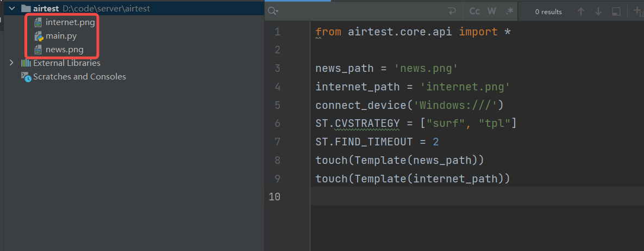644x251 pixels.
Task: Open main.py in the project tree
Action: tap(61, 36)
